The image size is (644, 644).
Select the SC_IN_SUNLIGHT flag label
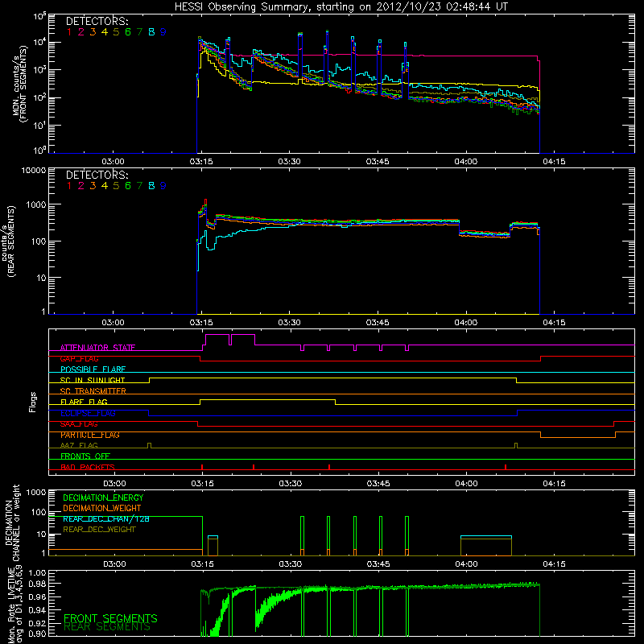pyautogui.click(x=93, y=380)
